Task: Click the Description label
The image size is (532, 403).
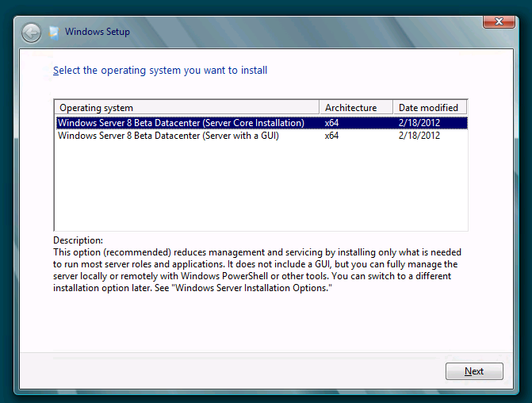Action: coord(78,240)
